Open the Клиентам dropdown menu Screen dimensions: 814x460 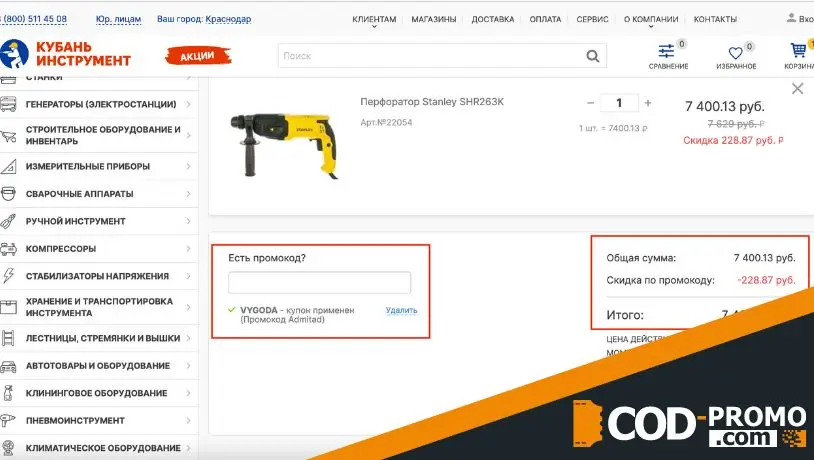(x=374, y=19)
